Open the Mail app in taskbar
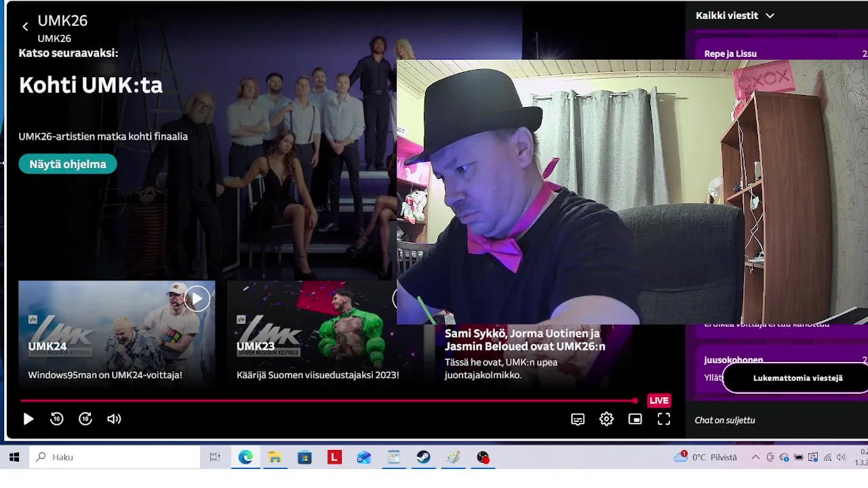 coord(364,457)
